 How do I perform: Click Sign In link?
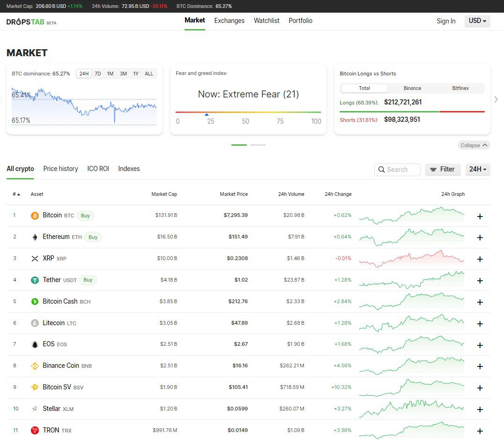coord(446,21)
